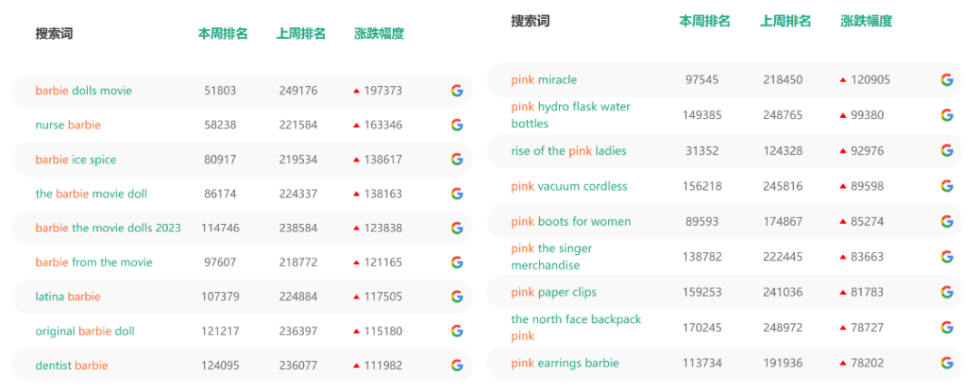The image size is (980, 391).
Task: Sort left table by 涨跌幅度 header
Action: point(378,34)
